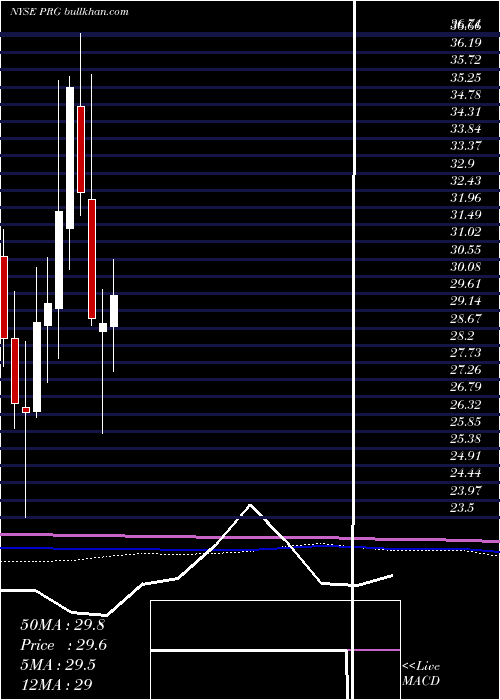
Task: Click the Price : 29.6 reading
Action: [63, 645]
